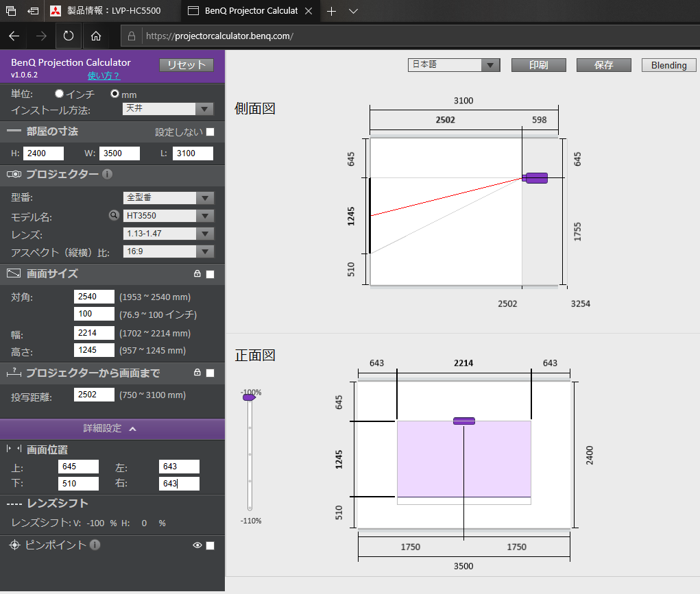This screenshot has height=594, width=700.
Task: Toggle the pinpoint checkbox
Action: pyautogui.click(x=210, y=545)
